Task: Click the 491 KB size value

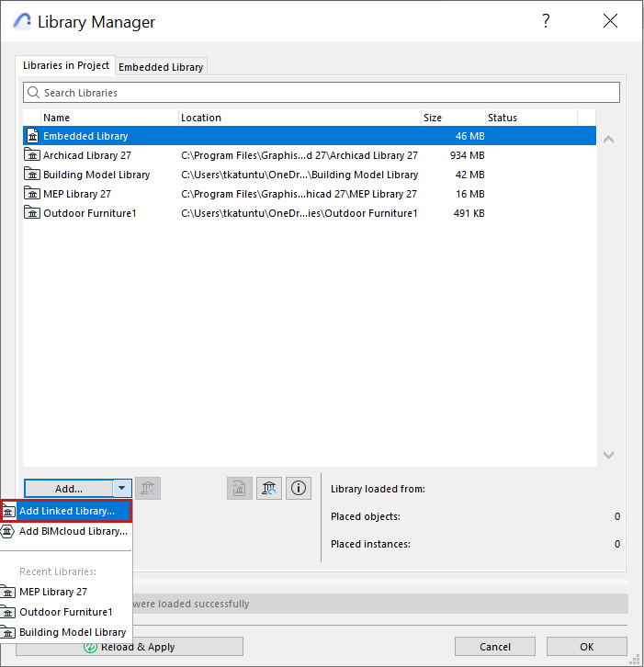Action: tap(469, 213)
